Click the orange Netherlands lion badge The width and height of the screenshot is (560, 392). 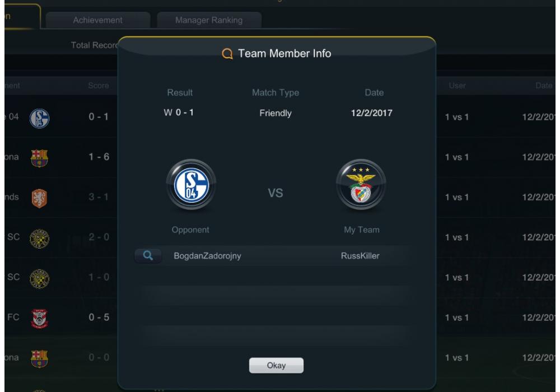pos(39,198)
